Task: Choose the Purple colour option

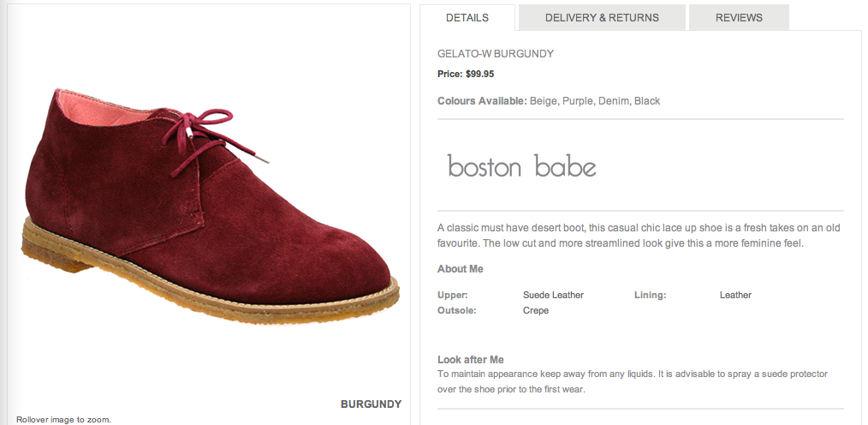Action: pyautogui.click(x=579, y=101)
